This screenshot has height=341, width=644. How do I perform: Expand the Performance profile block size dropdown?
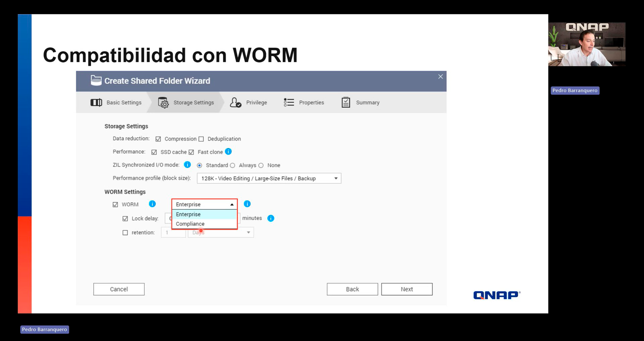click(x=269, y=178)
